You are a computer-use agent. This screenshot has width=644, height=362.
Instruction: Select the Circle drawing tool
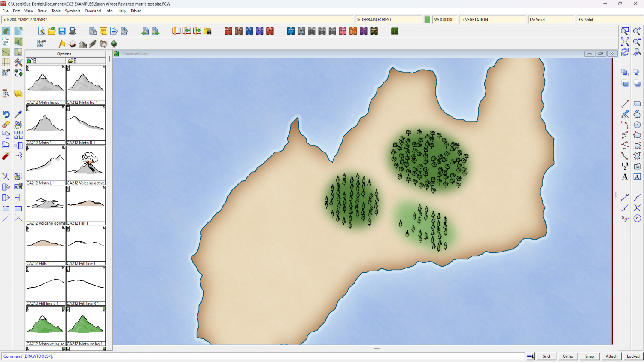tap(637, 125)
